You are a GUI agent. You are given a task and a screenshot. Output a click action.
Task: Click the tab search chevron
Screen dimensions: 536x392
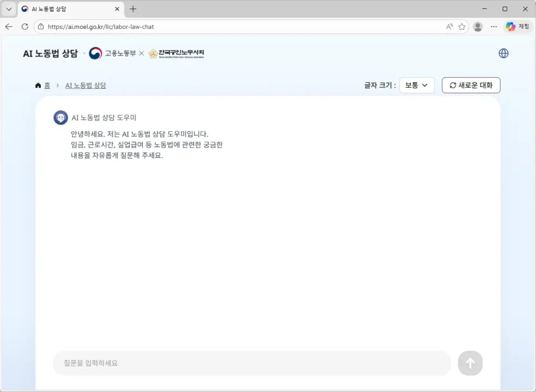point(8,8)
